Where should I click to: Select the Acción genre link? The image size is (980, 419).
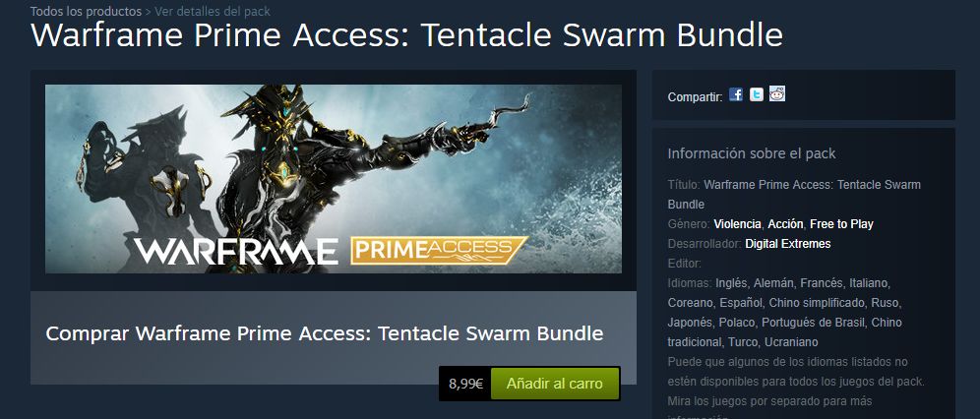785,224
